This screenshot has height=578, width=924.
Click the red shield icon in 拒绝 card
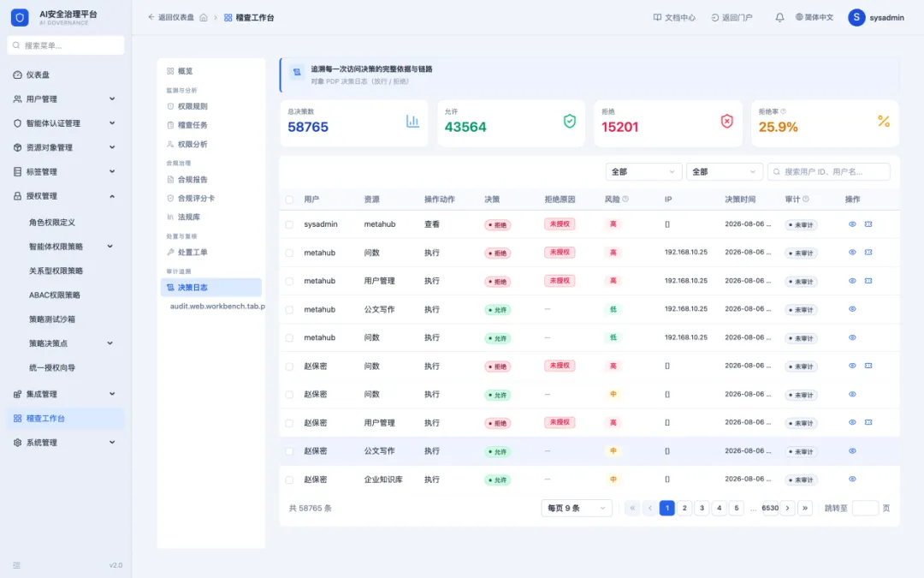point(726,122)
